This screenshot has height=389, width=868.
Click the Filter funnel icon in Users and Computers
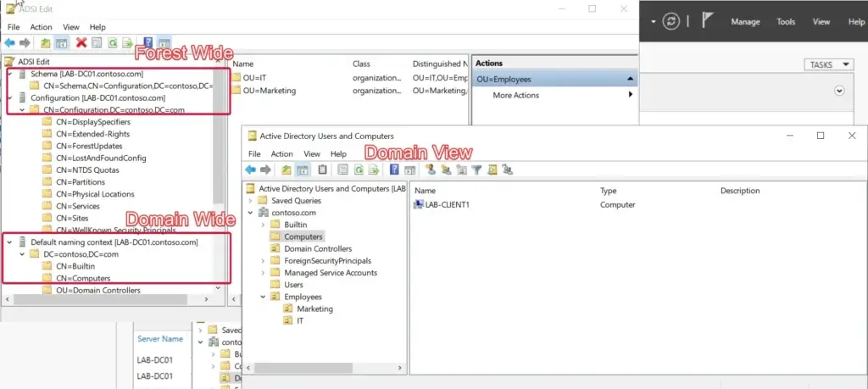click(x=476, y=169)
